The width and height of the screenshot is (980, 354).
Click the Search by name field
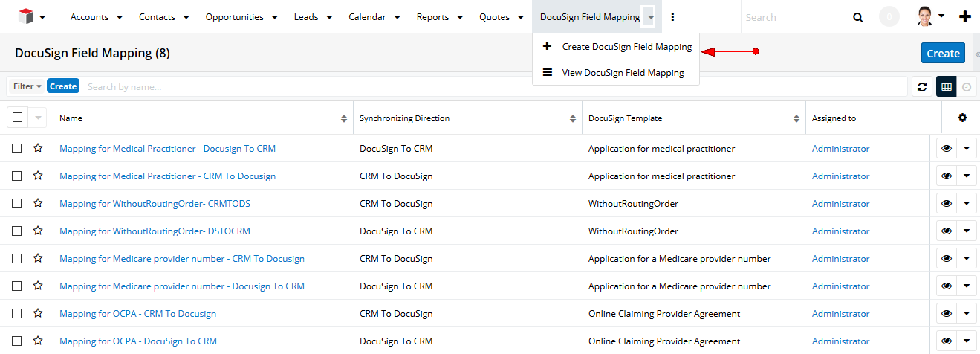click(494, 86)
